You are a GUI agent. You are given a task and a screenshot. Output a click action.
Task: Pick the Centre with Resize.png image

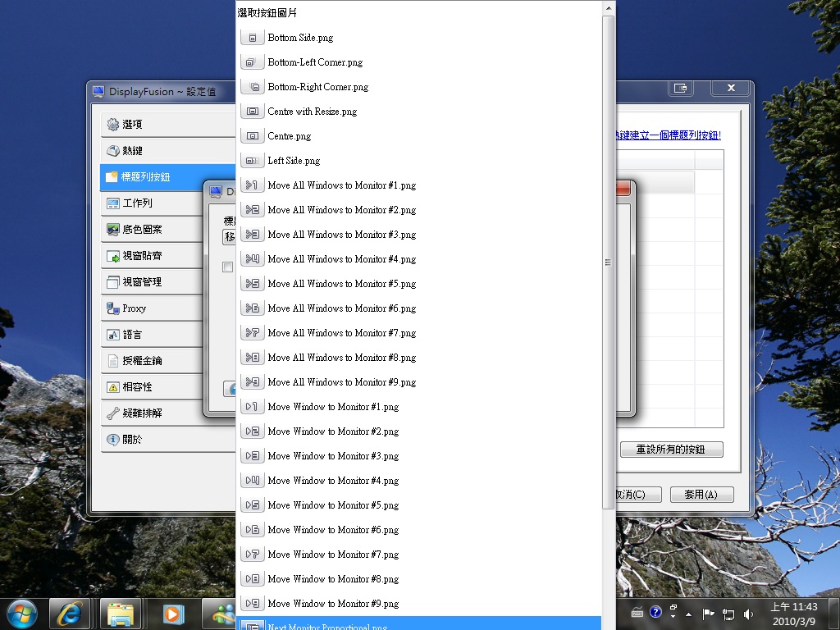312,112
